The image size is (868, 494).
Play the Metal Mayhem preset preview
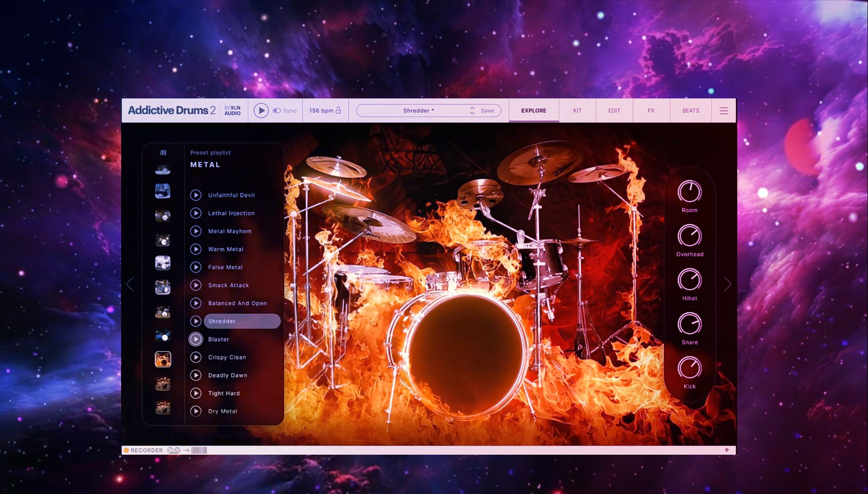[x=196, y=231]
